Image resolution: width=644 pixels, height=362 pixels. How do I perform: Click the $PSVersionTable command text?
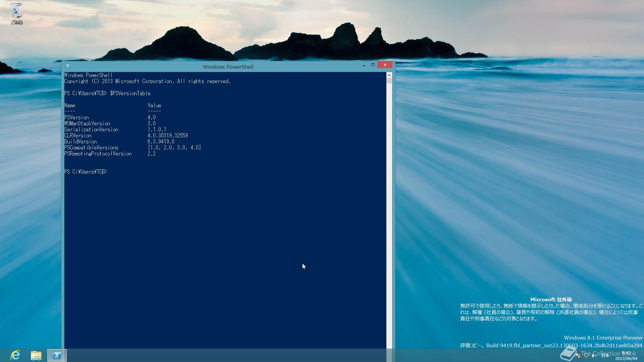[x=130, y=93]
